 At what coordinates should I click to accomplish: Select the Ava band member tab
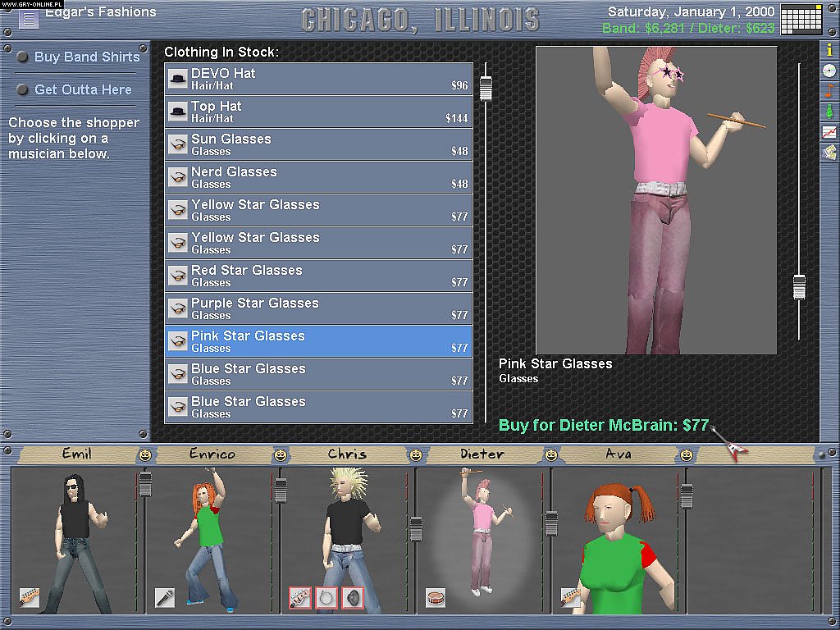(619, 453)
